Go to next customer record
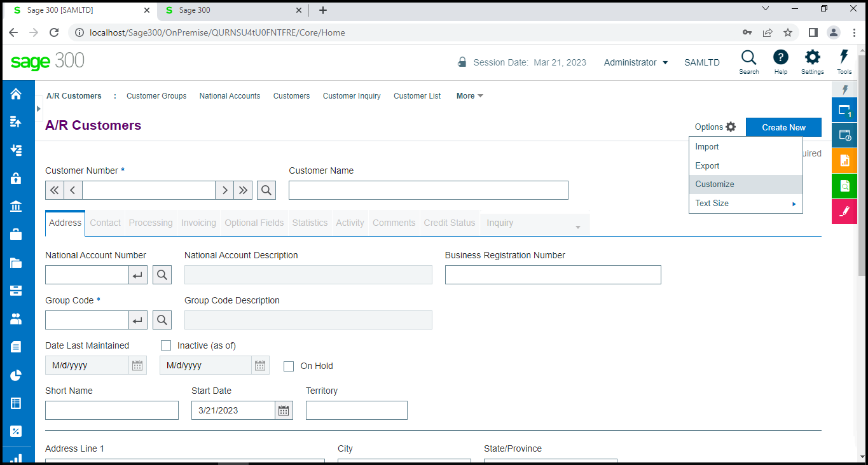This screenshot has width=868, height=465. coord(224,190)
